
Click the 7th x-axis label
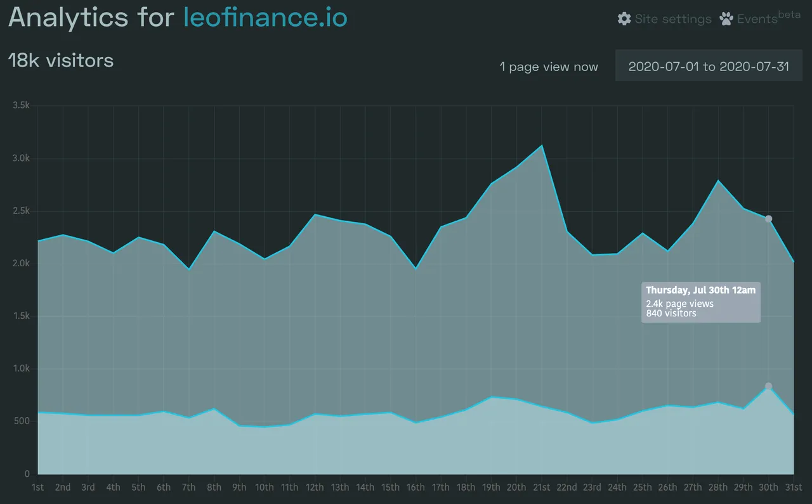[189, 487]
